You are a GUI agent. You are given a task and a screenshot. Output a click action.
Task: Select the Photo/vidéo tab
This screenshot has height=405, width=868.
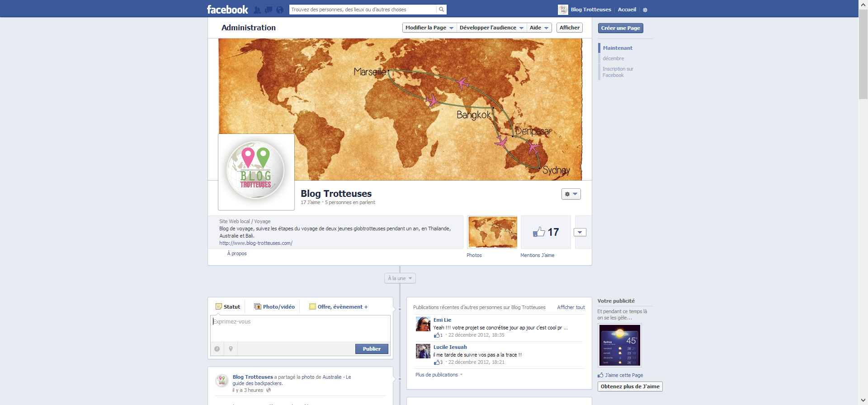tap(274, 307)
